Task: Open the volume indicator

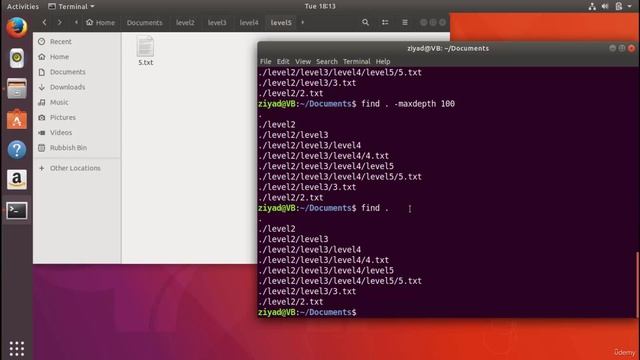Action: coord(605,6)
